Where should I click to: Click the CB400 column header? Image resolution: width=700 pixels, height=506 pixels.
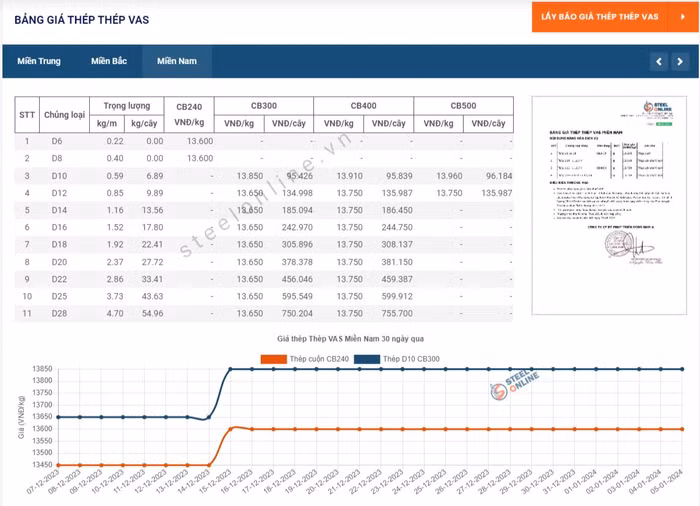click(x=363, y=105)
